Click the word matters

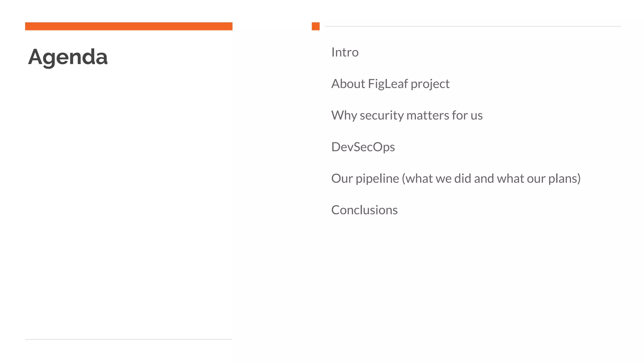(x=428, y=115)
